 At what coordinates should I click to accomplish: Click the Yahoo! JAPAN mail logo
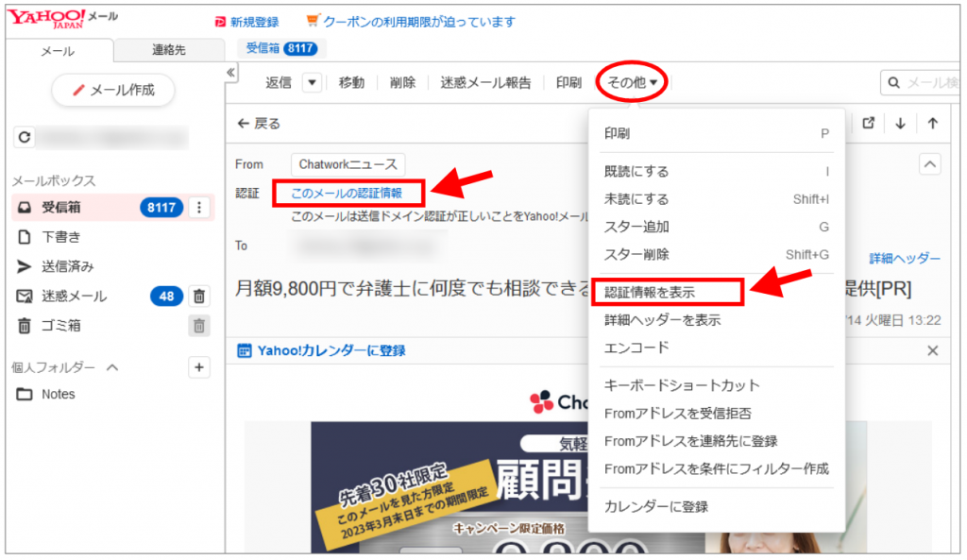coord(62,19)
